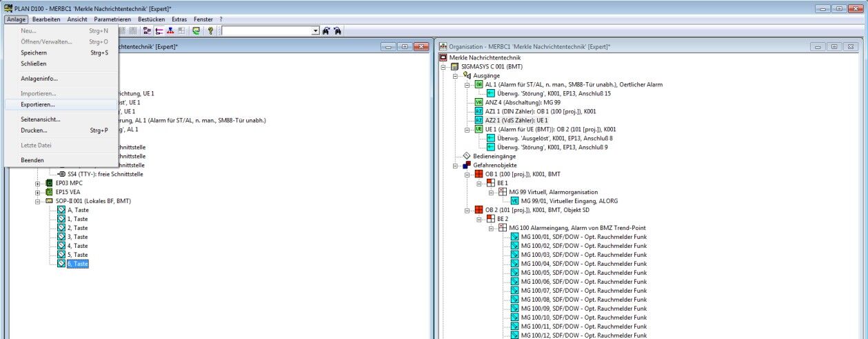Collapse the SOP-II 001 tree node
The width and height of the screenshot is (868, 339).
tap(38, 201)
